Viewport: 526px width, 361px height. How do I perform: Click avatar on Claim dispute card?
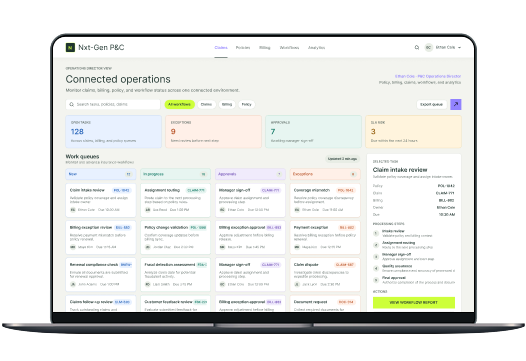(297, 284)
